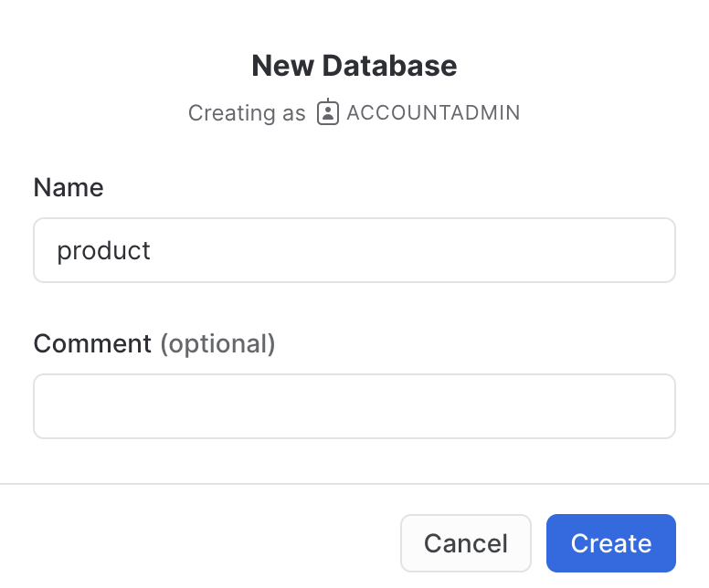This screenshot has height=588, width=709.
Task: Click the '(optional)' hint text
Action: click(217, 344)
